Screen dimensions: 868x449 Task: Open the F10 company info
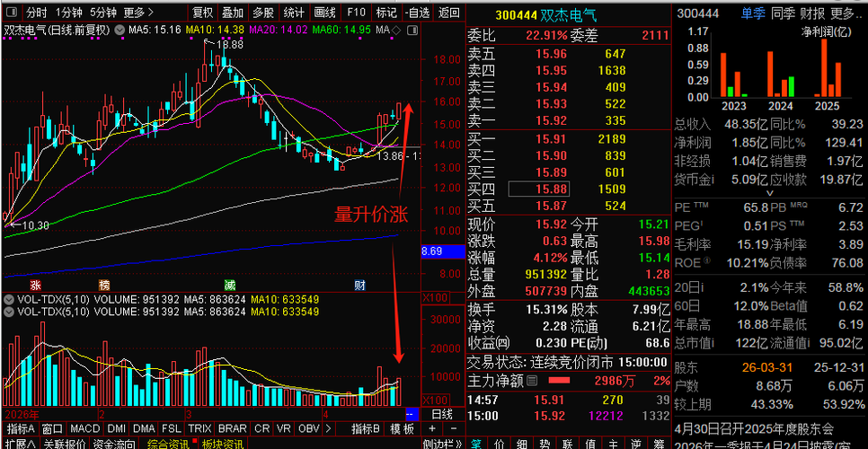tap(356, 13)
